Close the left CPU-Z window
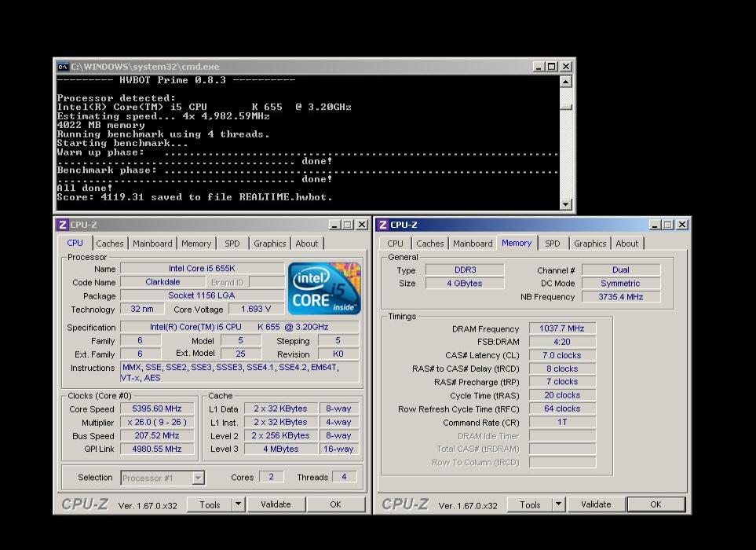 pos(362,225)
